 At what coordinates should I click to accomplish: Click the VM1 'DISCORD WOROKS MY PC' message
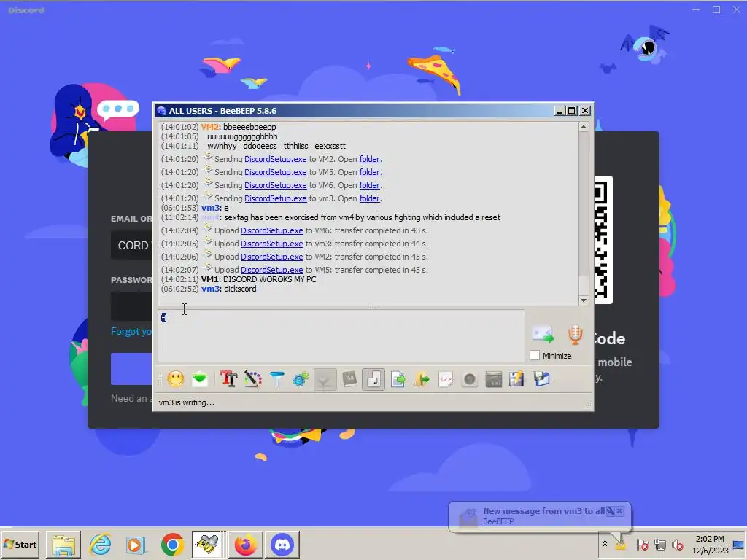click(x=269, y=279)
